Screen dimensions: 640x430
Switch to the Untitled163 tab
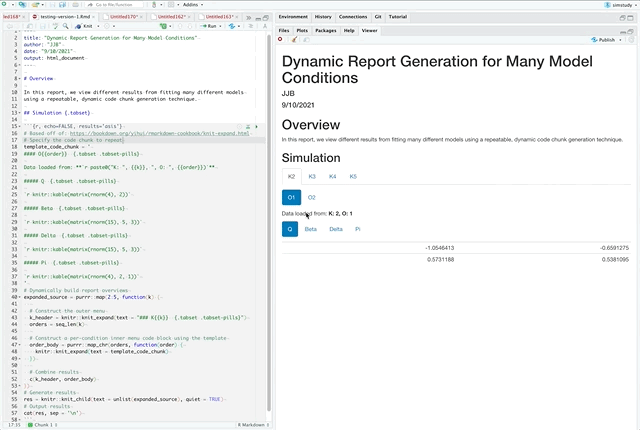[x=218, y=17]
